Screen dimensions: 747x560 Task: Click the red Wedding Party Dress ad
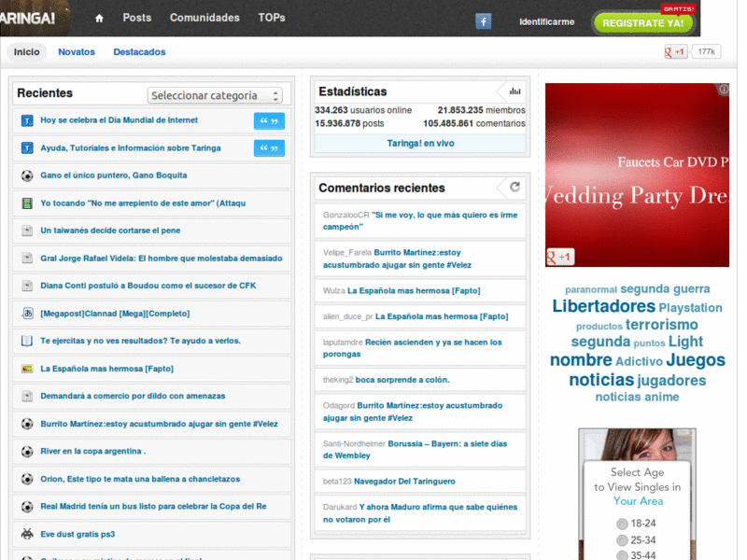(637, 175)
